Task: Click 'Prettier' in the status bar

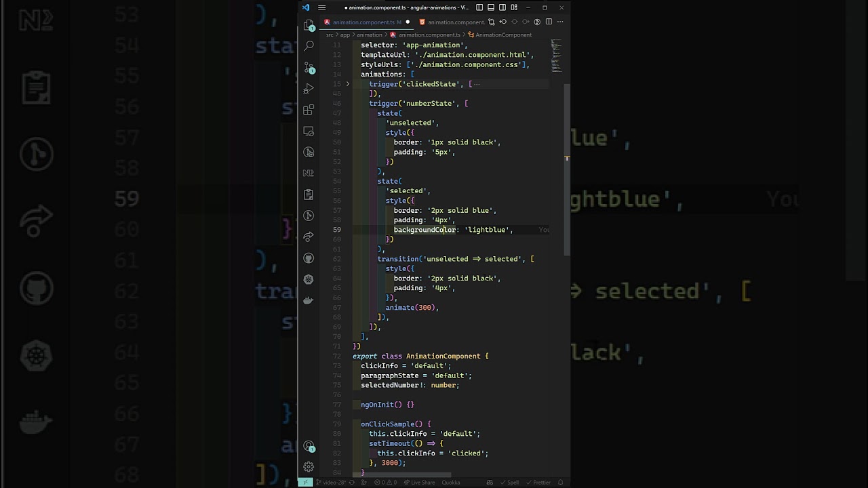Action: 538,483
